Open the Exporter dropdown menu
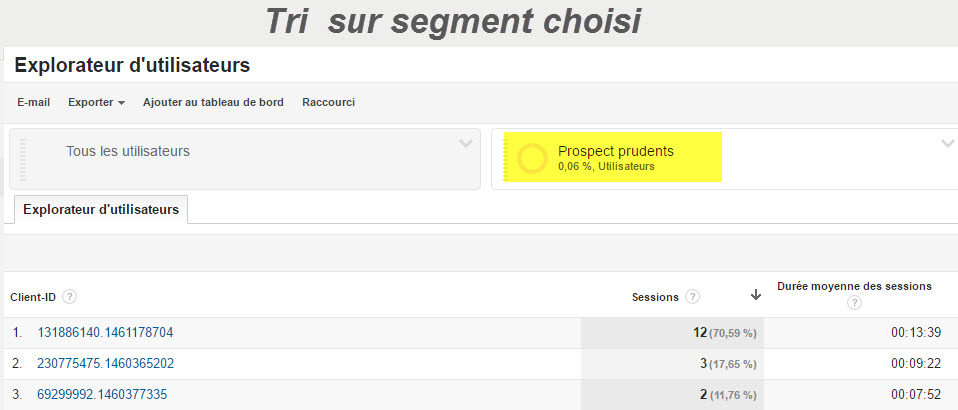Viewport: 958px width, 410px height. 97,103
